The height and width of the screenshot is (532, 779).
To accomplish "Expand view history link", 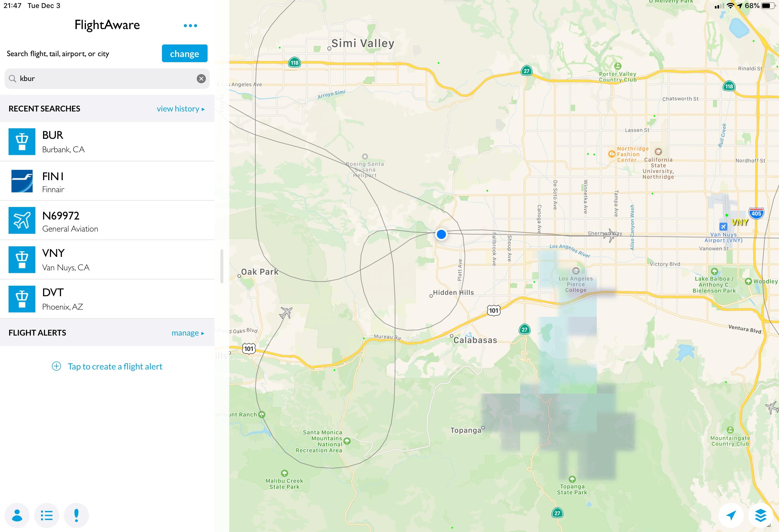I will (x=180, y=109).
